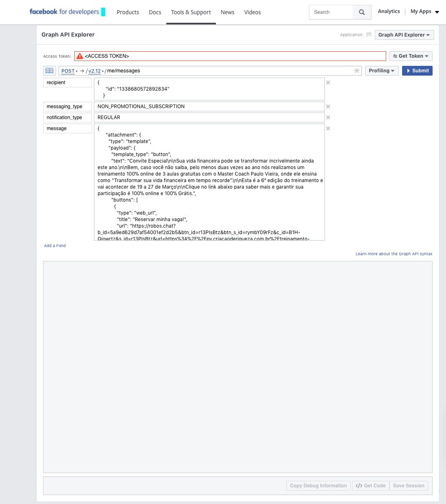Click the search magnifier icon
Viewport: 446px width, 504px height.
click(x=362, y=12)
